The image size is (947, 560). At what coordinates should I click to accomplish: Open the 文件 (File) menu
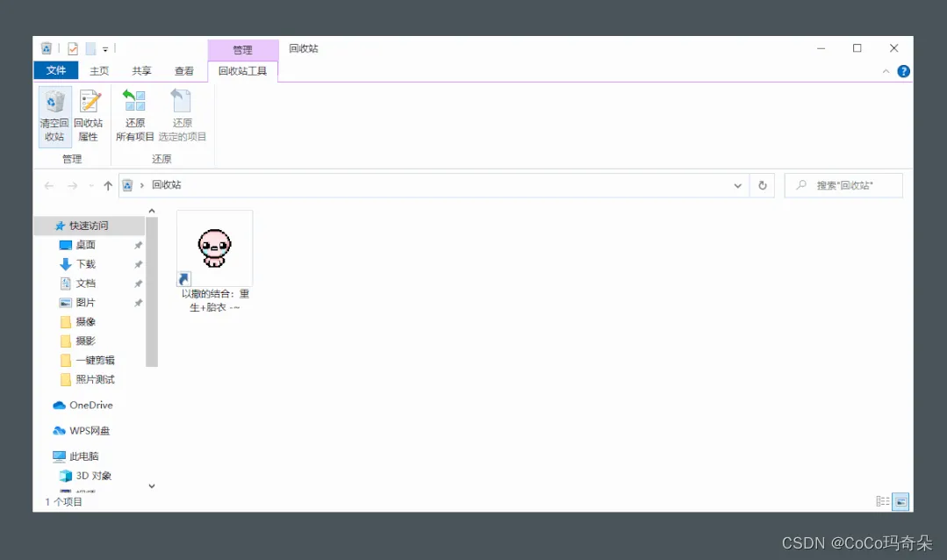(55, 70)
